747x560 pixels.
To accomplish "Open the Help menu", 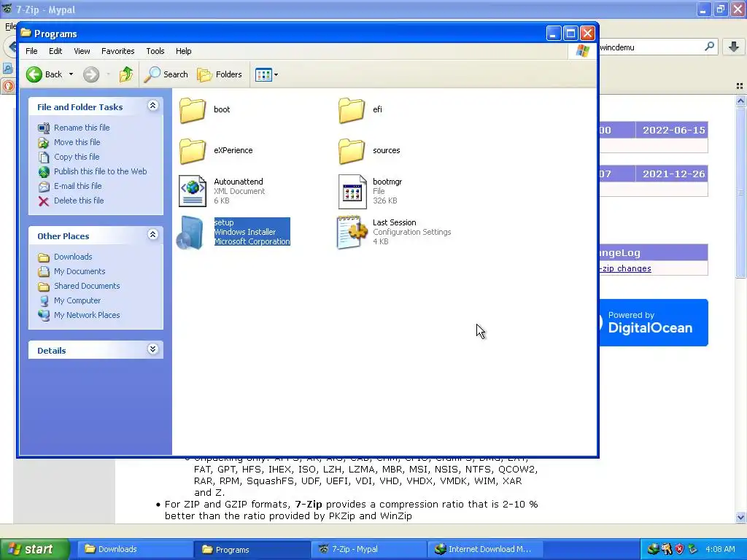I will [183, 51].
